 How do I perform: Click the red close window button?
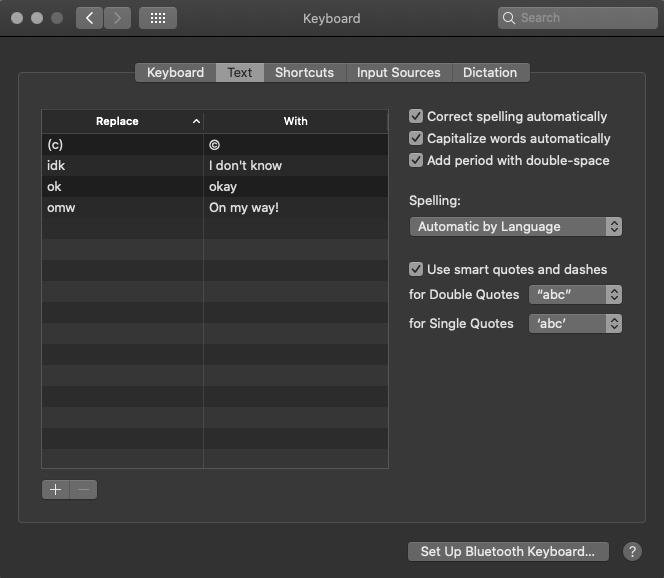(17, 18)
